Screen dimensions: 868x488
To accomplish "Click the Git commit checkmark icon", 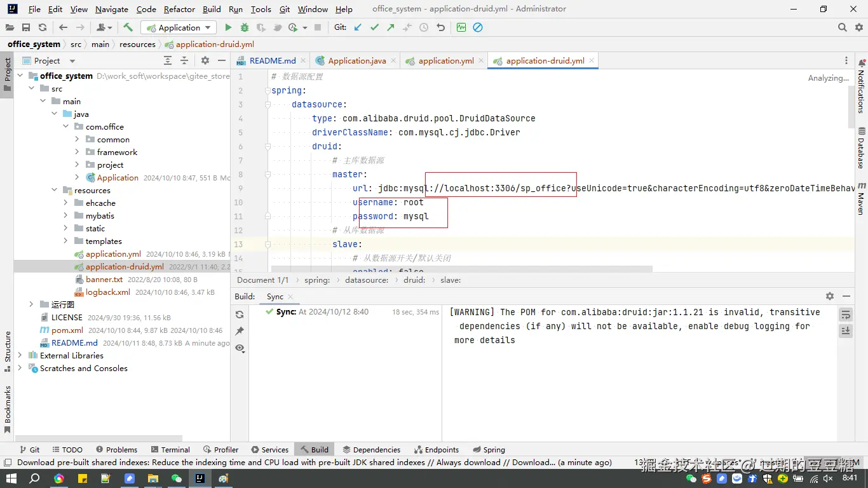I will (374, 27).
